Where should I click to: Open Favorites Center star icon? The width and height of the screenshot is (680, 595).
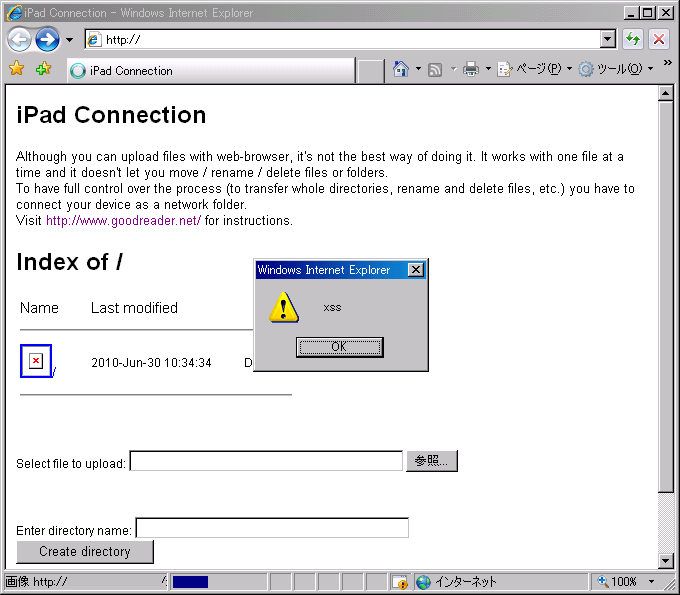pyautogui.click(x=16, y=69)
